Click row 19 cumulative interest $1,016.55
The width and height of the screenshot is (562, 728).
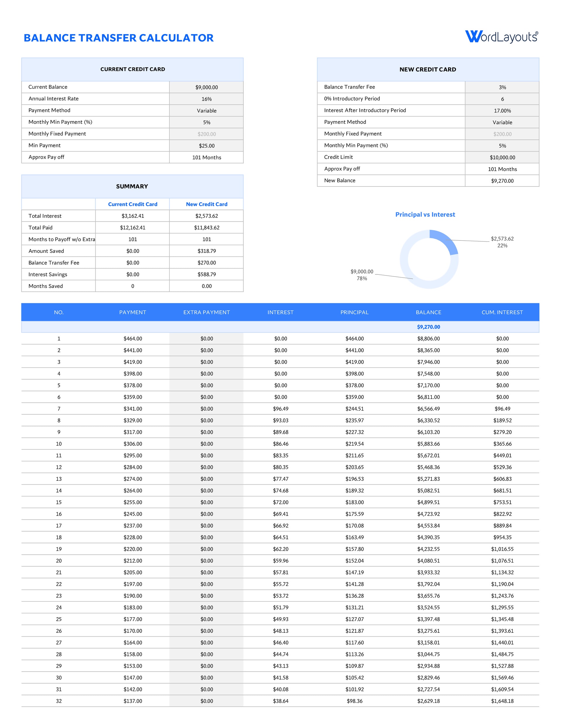pyautogui.click(x=502, y=549)
